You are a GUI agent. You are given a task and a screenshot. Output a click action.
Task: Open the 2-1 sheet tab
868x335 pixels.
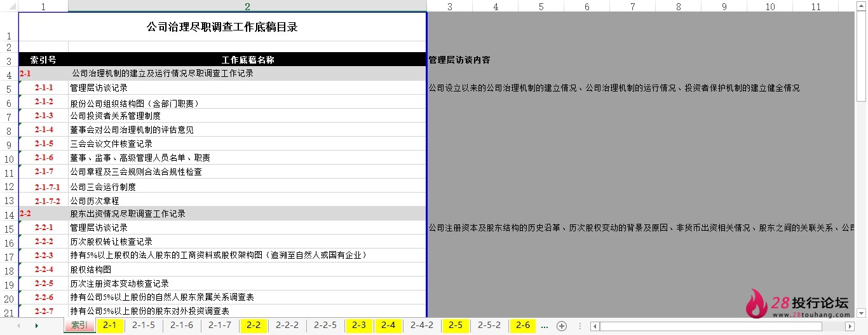tap(110, 325)
